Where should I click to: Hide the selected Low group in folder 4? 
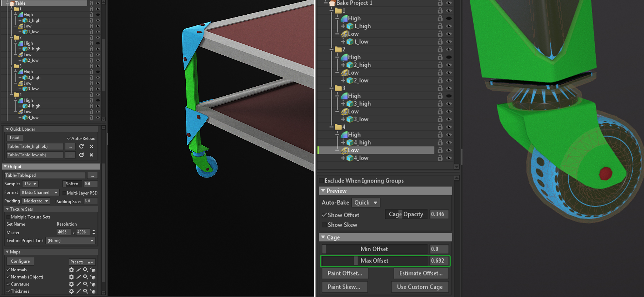pyautogui.click(x=449, y=150)
